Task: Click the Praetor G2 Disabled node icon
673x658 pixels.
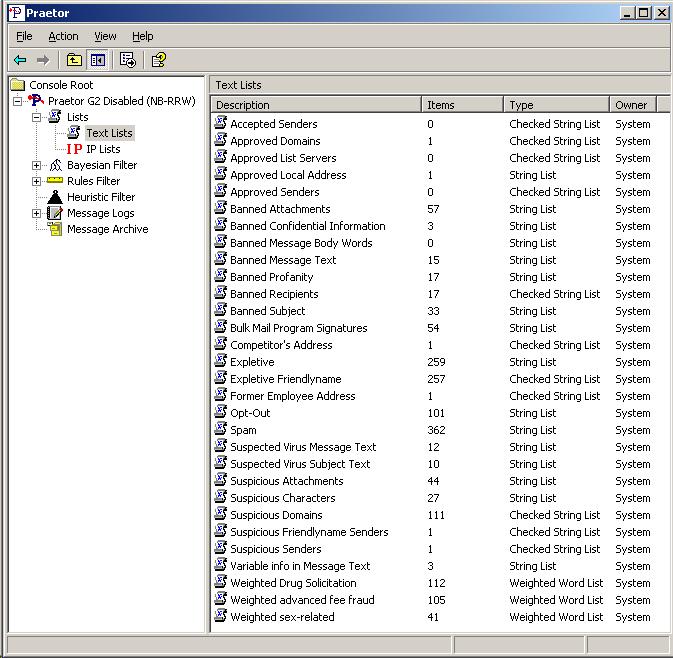Action: (x=36, y=101)
